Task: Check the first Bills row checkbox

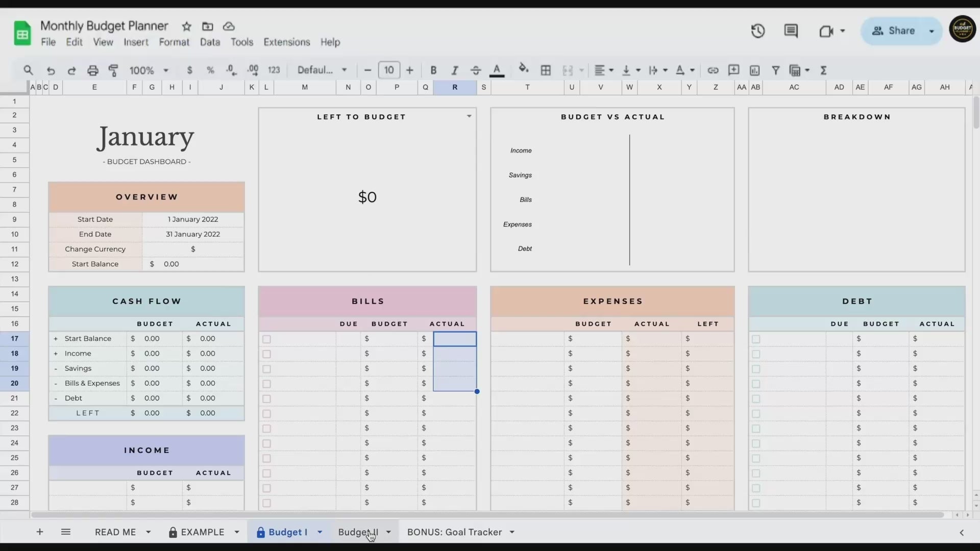Action: pos(266,339)
